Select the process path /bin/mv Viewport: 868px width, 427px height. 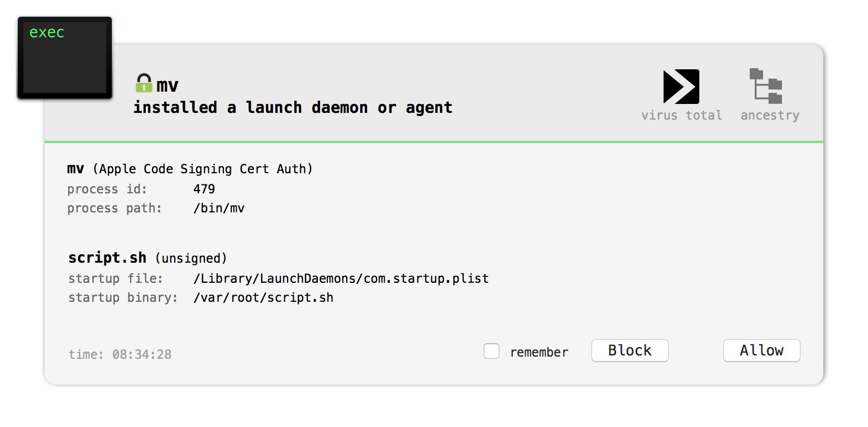click(219, 208)
